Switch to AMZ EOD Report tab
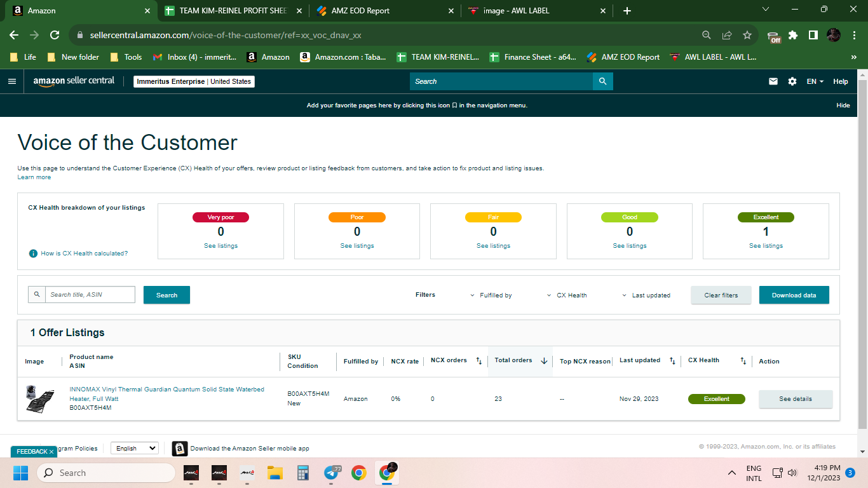Screen dimensions: 868x488 coord(384,11)
